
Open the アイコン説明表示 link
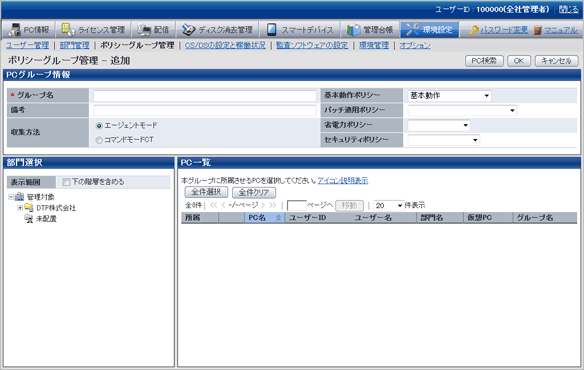point(343,181)
